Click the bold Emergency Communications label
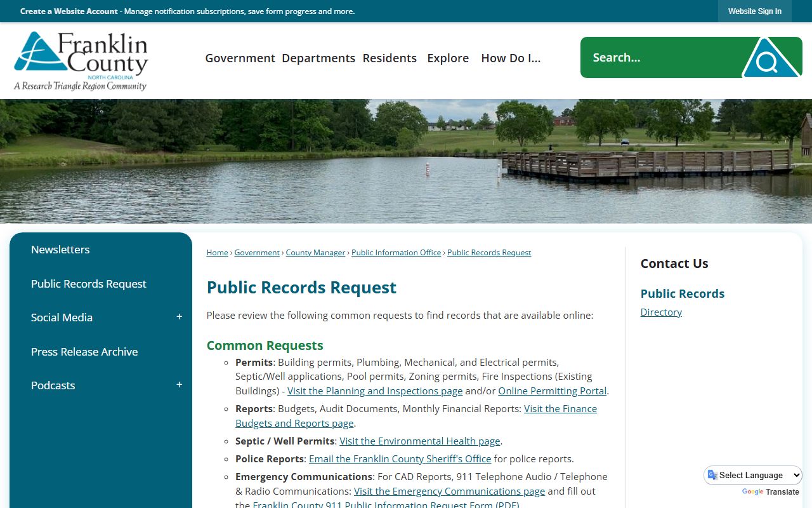Image resolution: width=812 pixels, height=508 pixels. click(304, 477)
